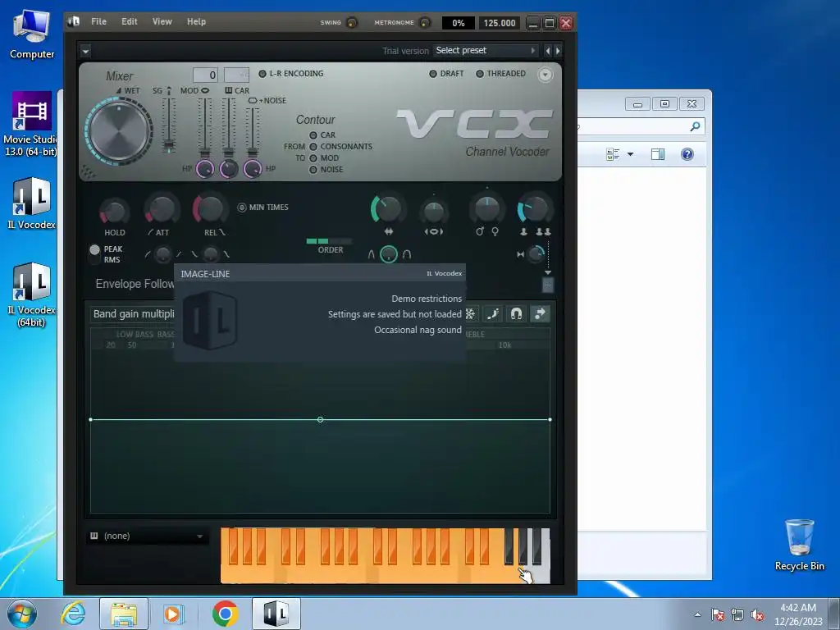Viewport: 840px width, 630px height.
Task: Select the Contour NOISE option
Action: (326, 169)
